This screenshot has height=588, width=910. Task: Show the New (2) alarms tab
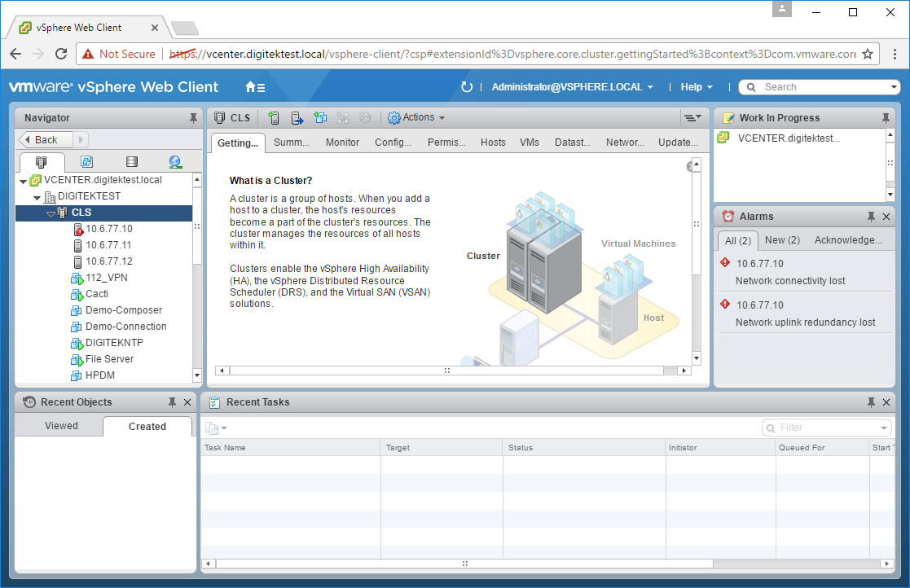point(782,240)
